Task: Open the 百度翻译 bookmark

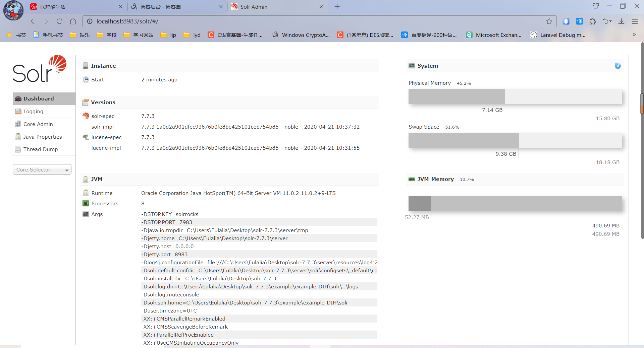Action: [x=429, y=35]
